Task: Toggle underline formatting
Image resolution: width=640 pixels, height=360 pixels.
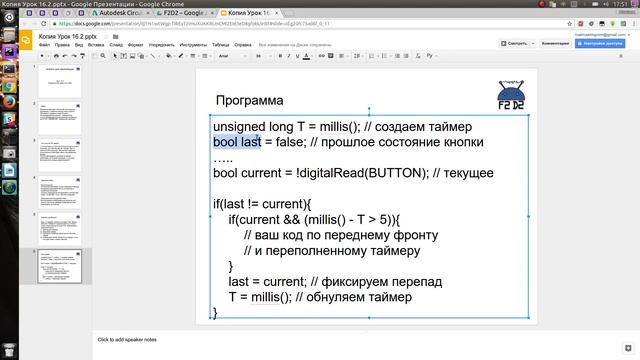Action: (298, 56)
